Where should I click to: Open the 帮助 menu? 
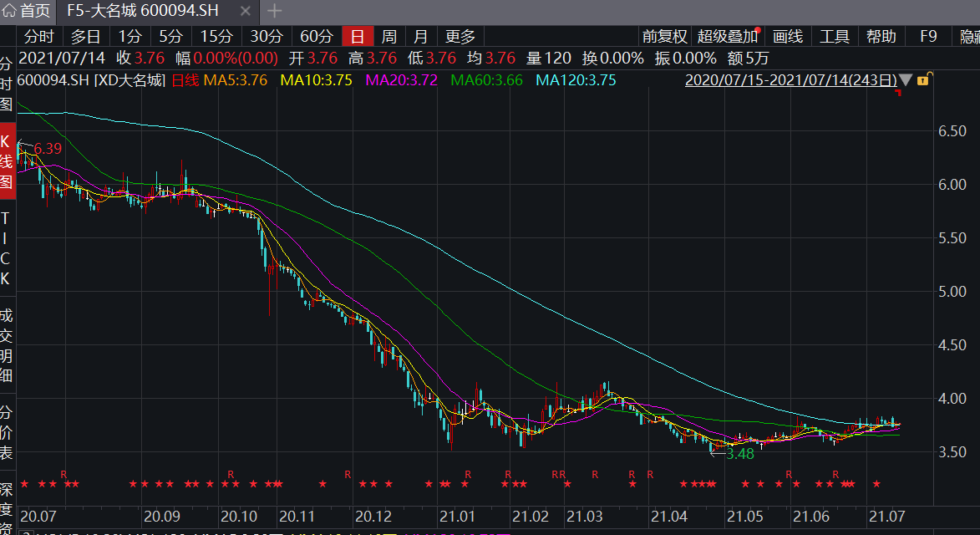pos(881,37)
